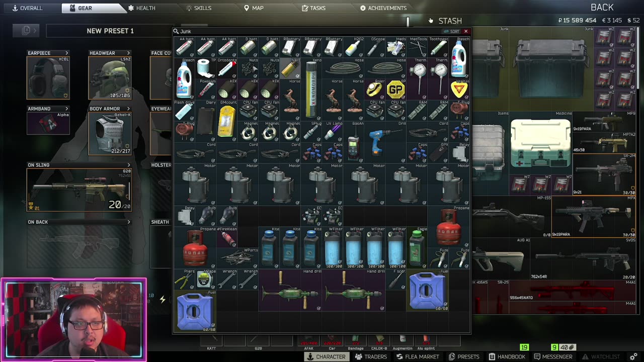
Task: Open the MAP tab
Action: tap(254, 8)
